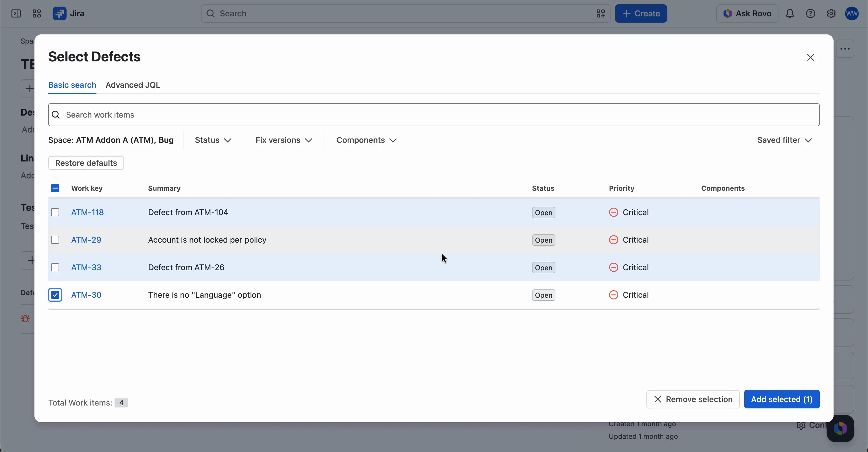868x452 pixels.
Task: Expand the Fix versions filter dropdown
Action: [284, 140]
